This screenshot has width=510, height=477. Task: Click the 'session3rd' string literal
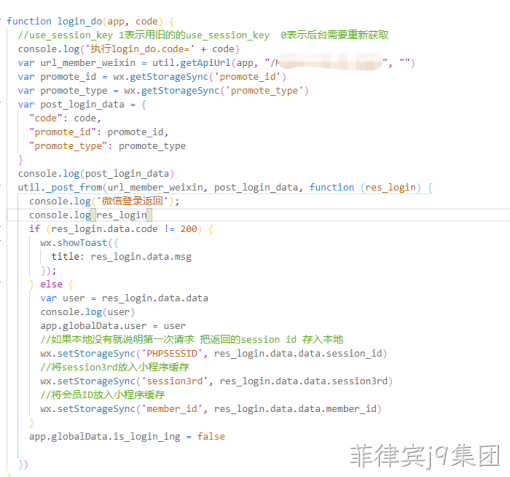coord(174,381)
